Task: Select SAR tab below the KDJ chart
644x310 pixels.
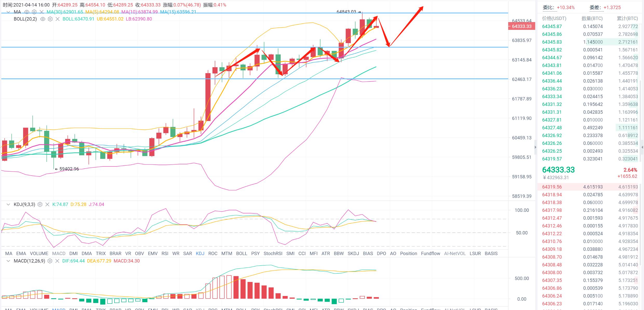Action: click(x=187, y=253)
